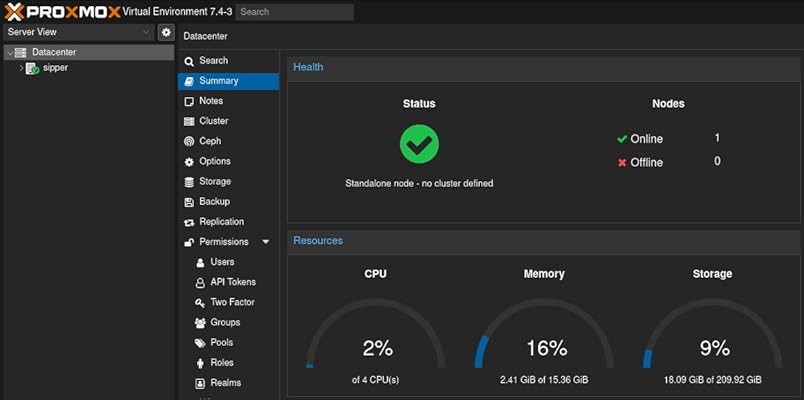The image size is (804, 400).
Task: Select the sipper node in tree
Action: click(x=55, y=68)
